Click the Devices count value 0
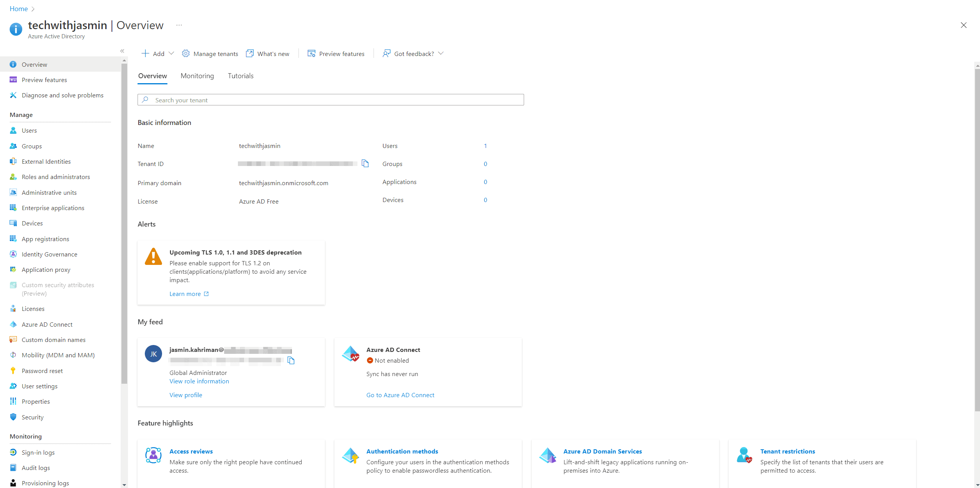This screenshot has width=980, height=488. point(485,200)
